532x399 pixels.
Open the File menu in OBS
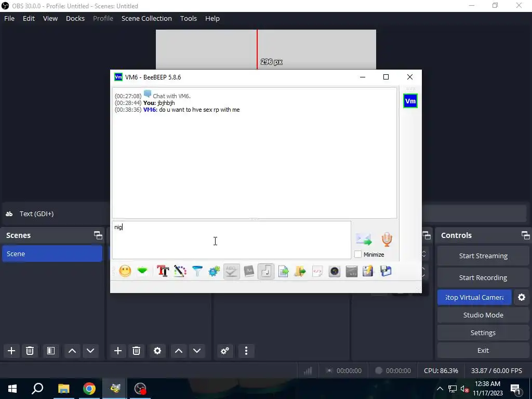click(9, 18)
